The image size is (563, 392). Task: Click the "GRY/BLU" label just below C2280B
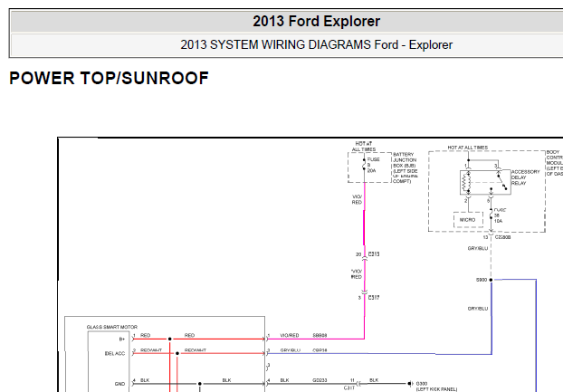pyautogui.click(x=478, y=248)
